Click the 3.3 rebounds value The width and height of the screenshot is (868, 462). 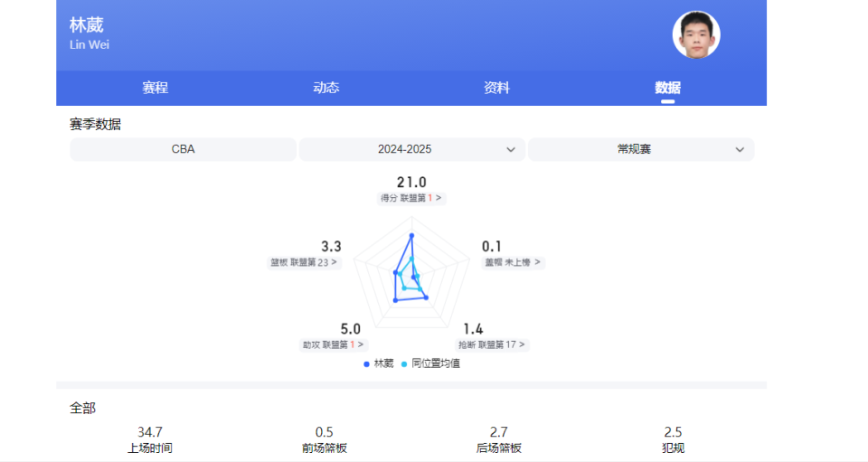pyautogui.click(x=331, y=246)
